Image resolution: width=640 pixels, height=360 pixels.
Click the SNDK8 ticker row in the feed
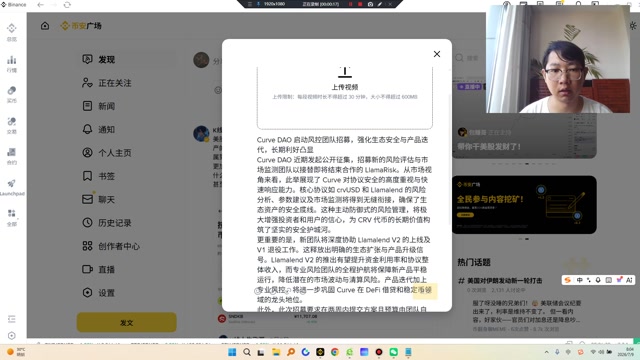tap(268, 319)
